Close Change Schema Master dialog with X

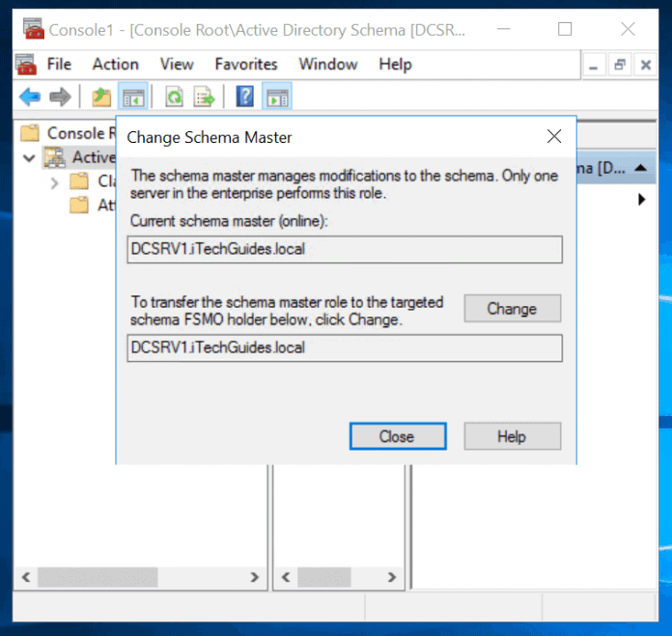point(554,137)
